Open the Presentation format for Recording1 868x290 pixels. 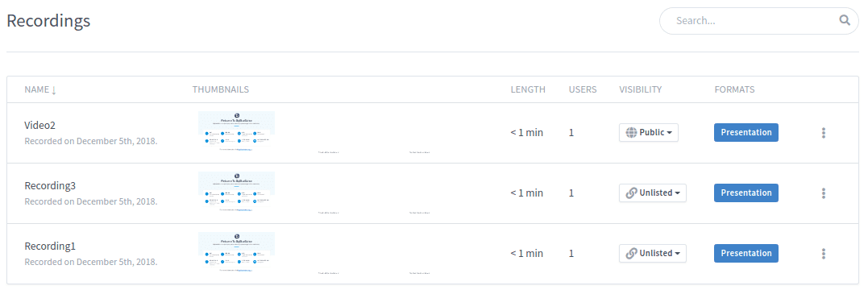point(746,254)
